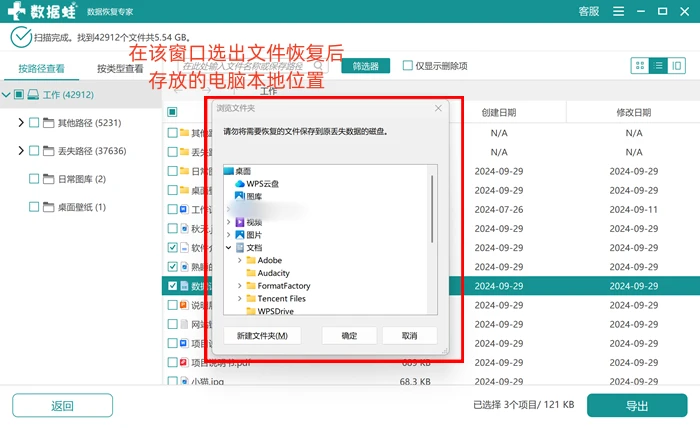Select the Adobe folder icon
Image resolution: width=700 pixels, height=428 pixels.
[x=251, y=260]
